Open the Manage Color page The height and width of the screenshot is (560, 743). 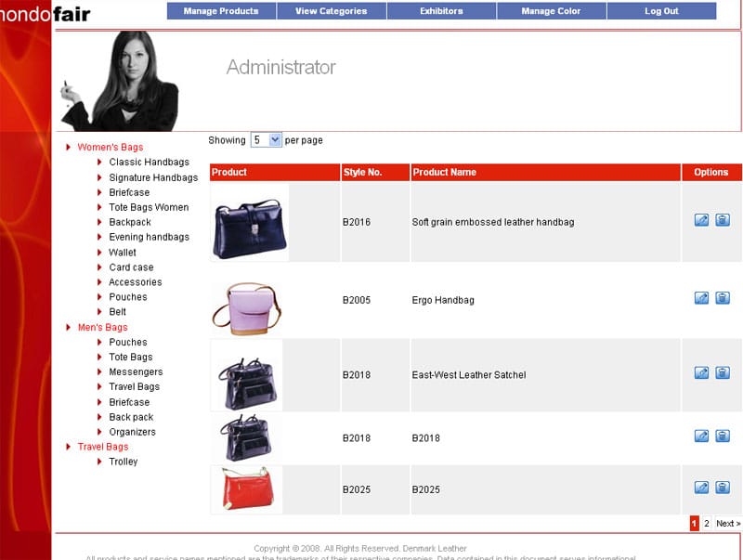(550, 11)
